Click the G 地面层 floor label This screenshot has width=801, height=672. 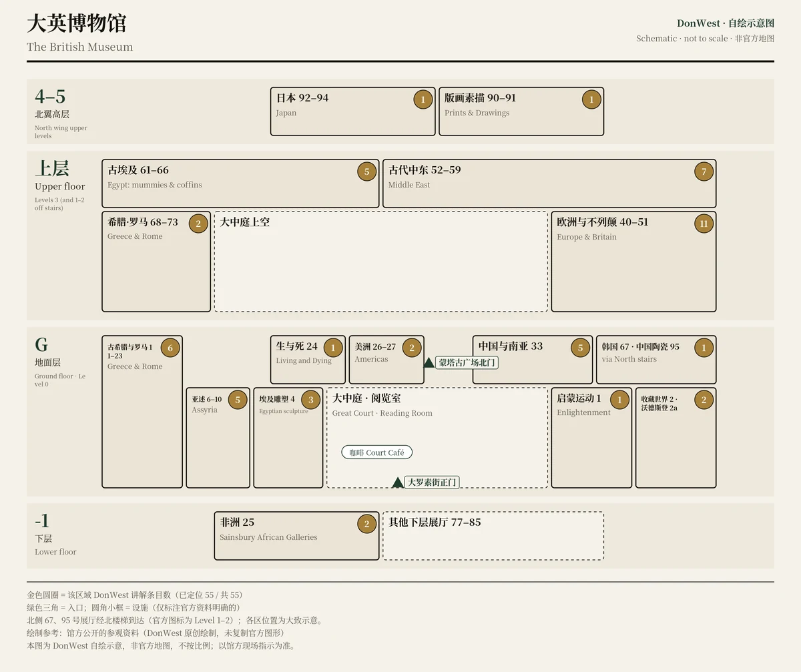60,361
